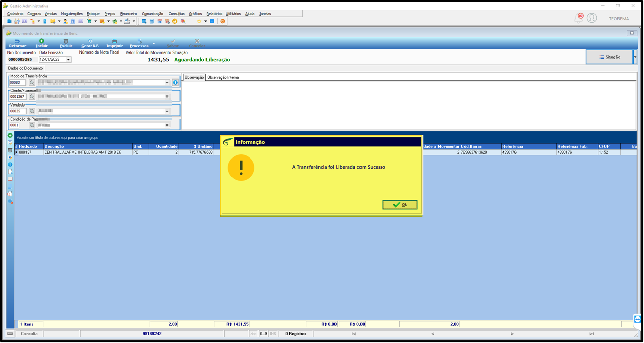644x343 pixels.
Task: Click the star favorites icon in main toolbar
Action: (199, 21)
